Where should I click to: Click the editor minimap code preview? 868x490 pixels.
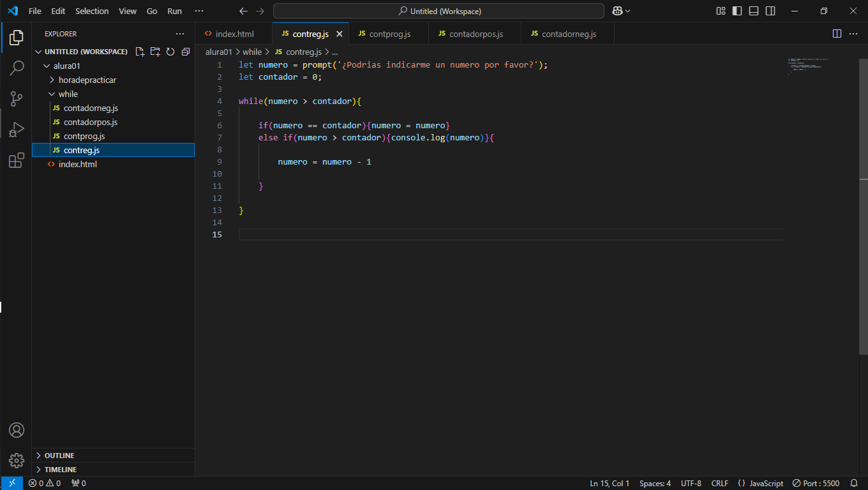tap(808, 67)
